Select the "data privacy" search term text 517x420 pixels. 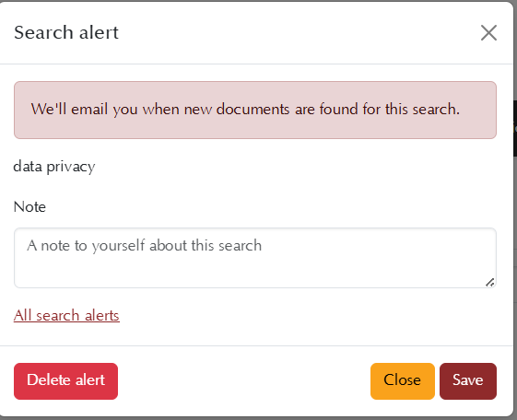[54, 167]
